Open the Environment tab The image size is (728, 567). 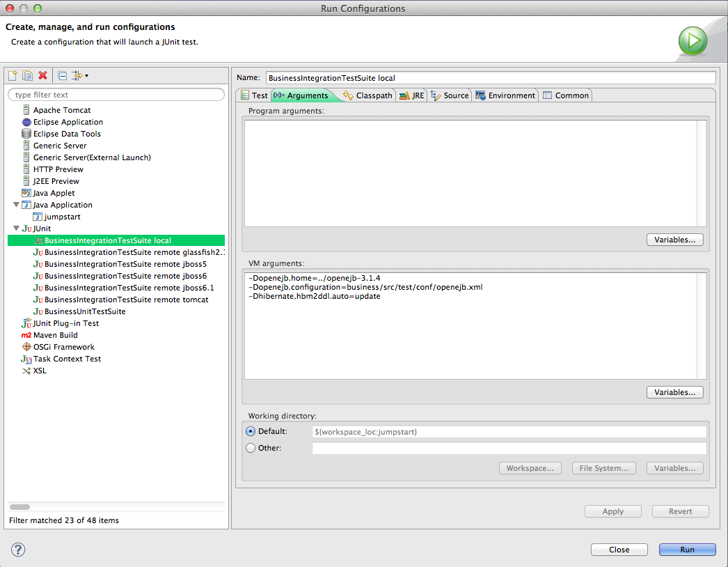[505, 95]
